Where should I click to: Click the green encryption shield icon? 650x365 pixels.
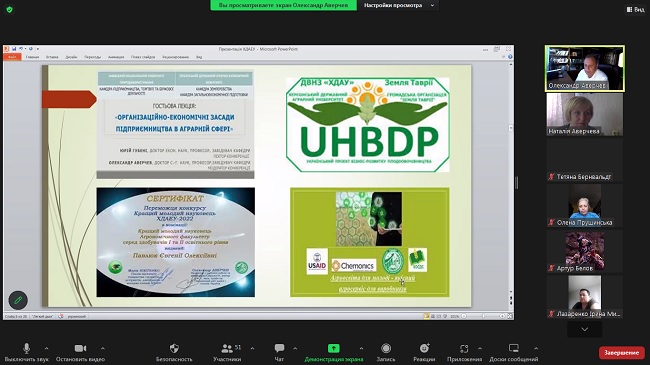[10, 9]
